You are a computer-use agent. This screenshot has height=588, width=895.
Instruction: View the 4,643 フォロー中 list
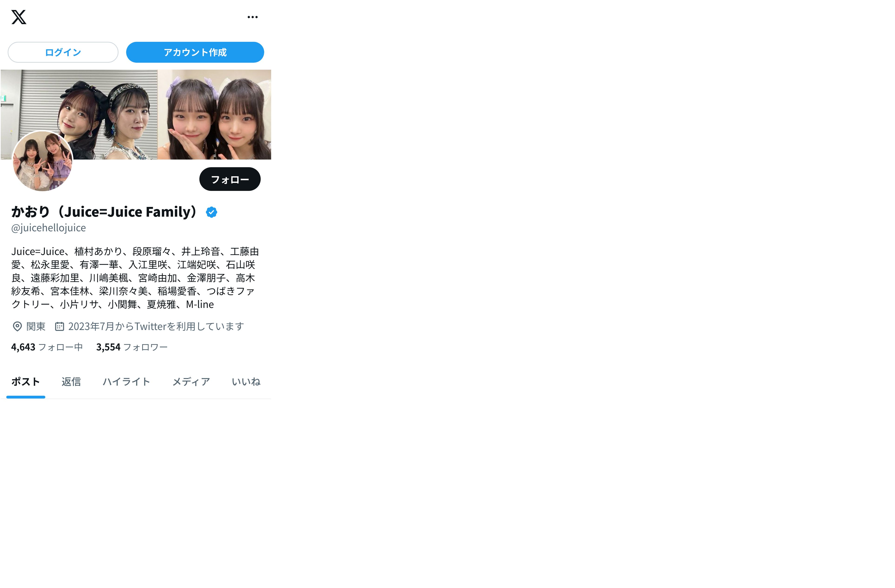coord(47,347)
